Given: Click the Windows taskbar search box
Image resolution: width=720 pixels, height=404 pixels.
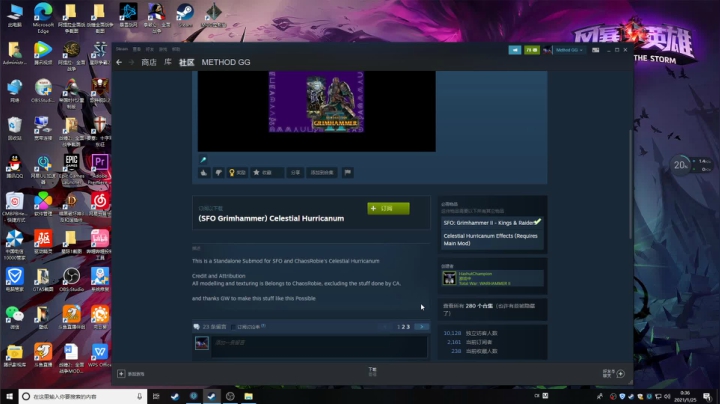Looking at the screenshot, I should 83,396.
